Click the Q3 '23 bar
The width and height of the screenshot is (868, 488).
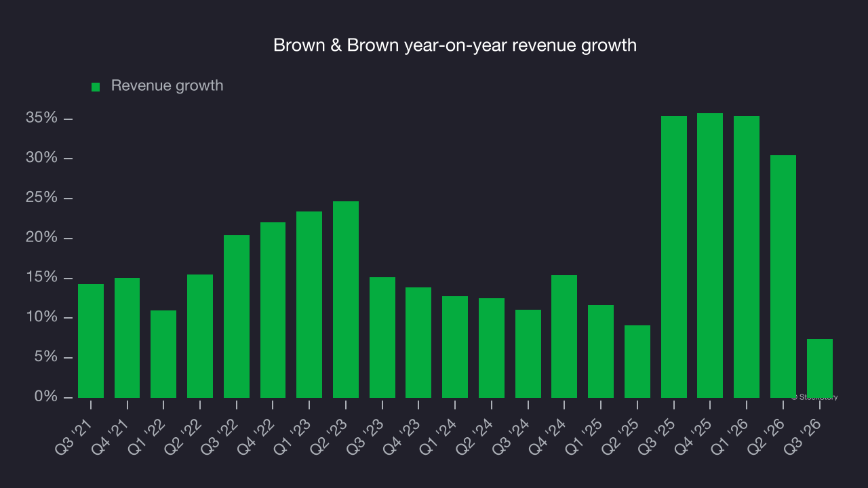382,338
